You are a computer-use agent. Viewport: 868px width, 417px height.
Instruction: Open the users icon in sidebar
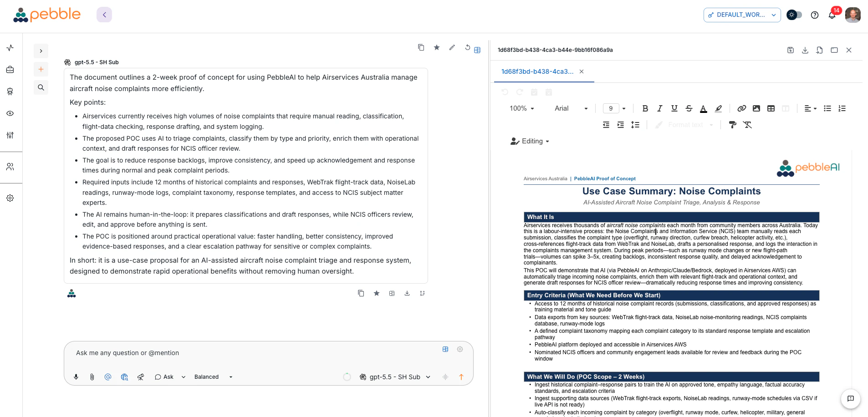point(10,167)
